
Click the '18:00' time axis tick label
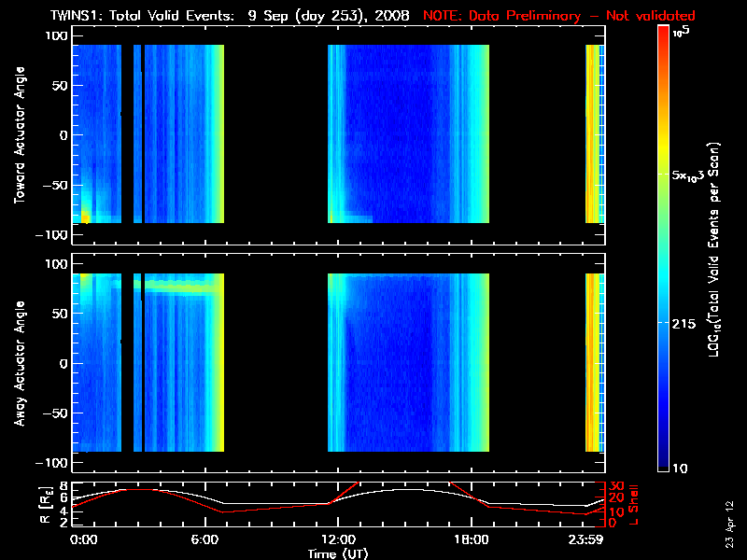point(464,539)
